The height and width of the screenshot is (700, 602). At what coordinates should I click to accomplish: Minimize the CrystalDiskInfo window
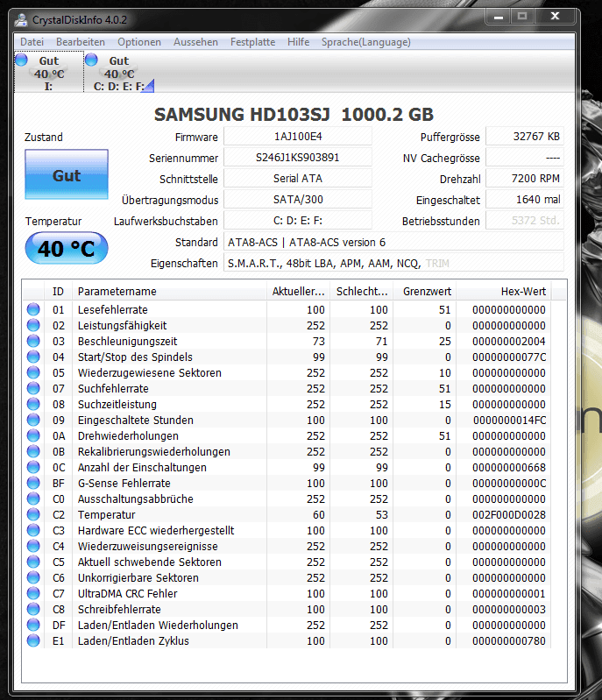(499, 17)
